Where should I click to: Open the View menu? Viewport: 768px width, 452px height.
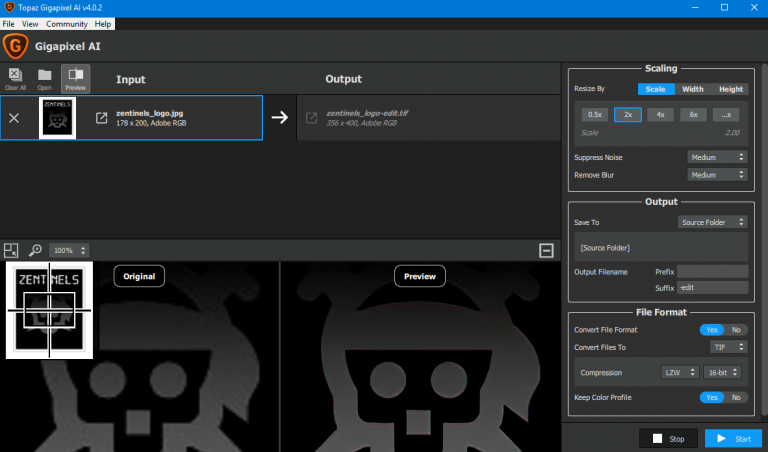click(x=30, y=24)
